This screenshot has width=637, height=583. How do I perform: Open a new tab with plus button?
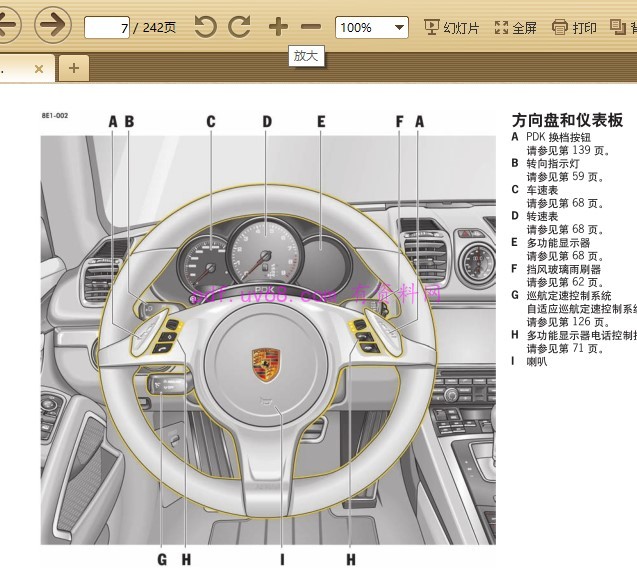73,68
